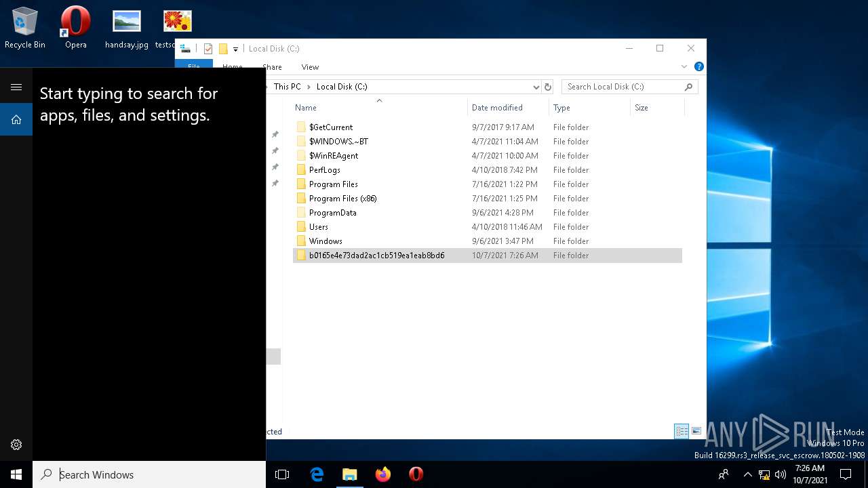Open the handsay.jpg desktop file
The width and height of the screenshot is (868, 488).
tap(127, 28)
